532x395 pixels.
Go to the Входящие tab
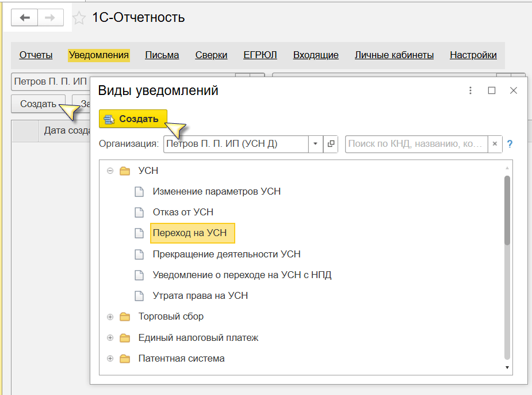(x=316, y=55)
